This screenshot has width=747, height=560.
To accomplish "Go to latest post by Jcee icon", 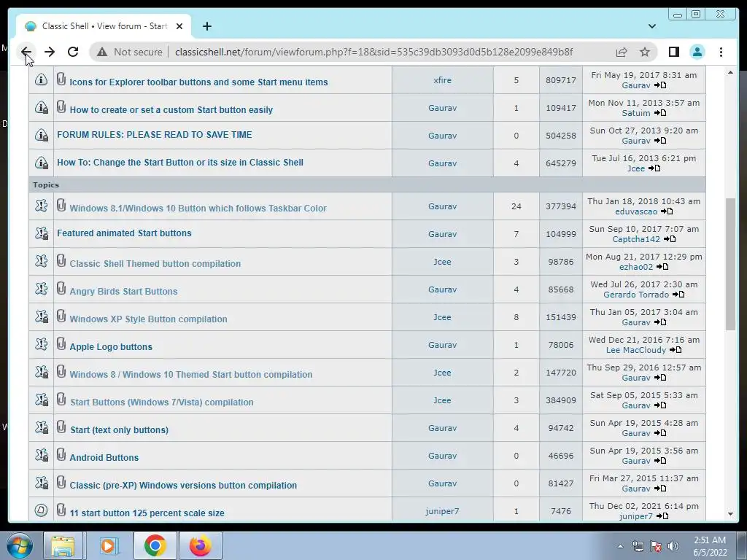I will coord(654,168).
